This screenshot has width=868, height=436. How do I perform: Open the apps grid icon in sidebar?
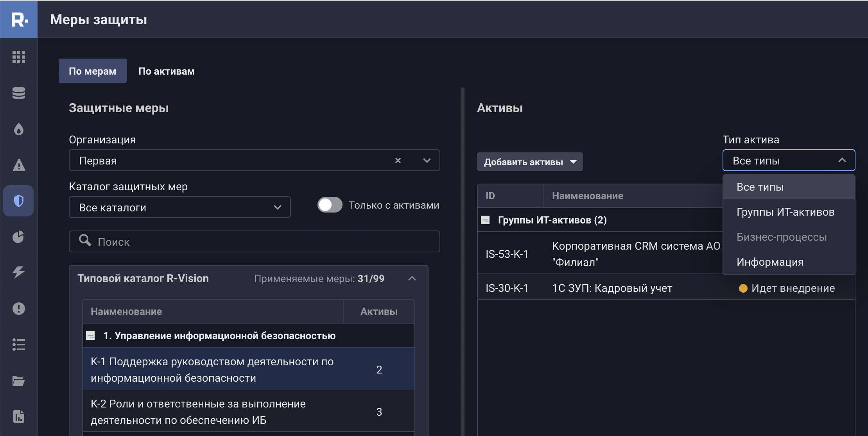point(19,57)
